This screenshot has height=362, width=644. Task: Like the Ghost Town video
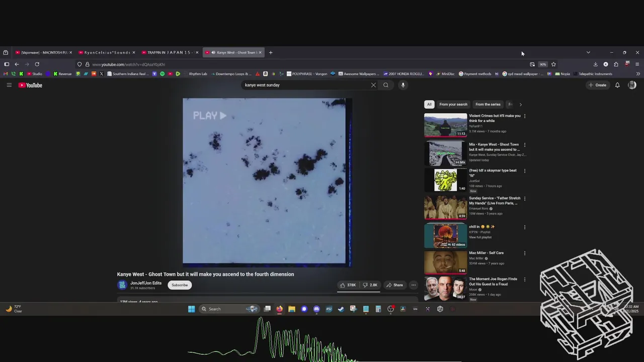348,285
